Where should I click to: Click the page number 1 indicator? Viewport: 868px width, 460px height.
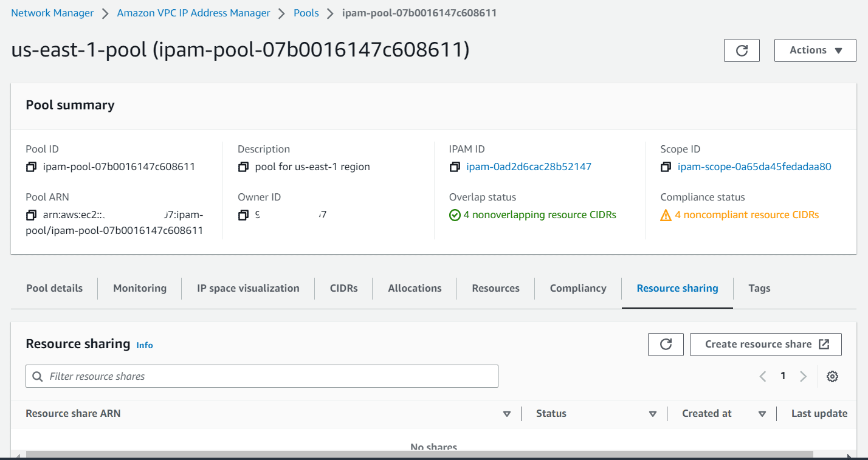coord(783,376)
